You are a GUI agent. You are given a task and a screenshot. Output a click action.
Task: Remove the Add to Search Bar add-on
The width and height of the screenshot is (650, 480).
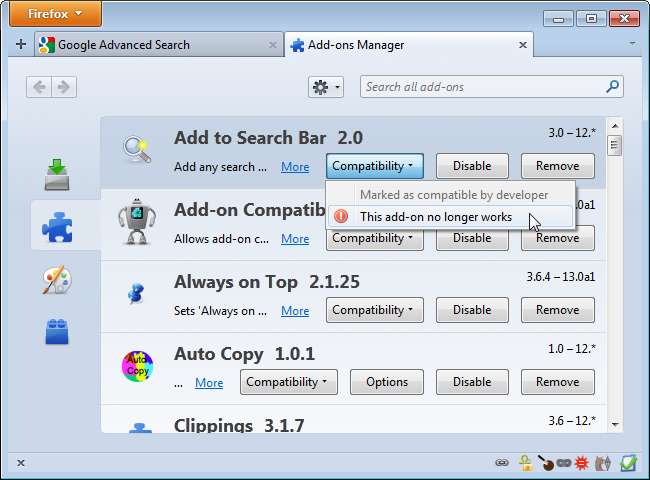tap(558, 166)
